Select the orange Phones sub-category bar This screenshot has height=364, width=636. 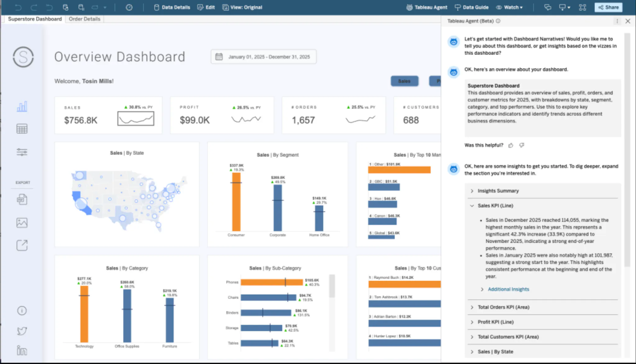[271, 282]
